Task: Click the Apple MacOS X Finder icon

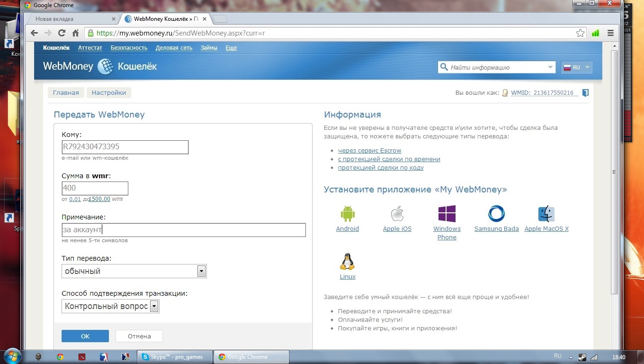Action: 546,214
